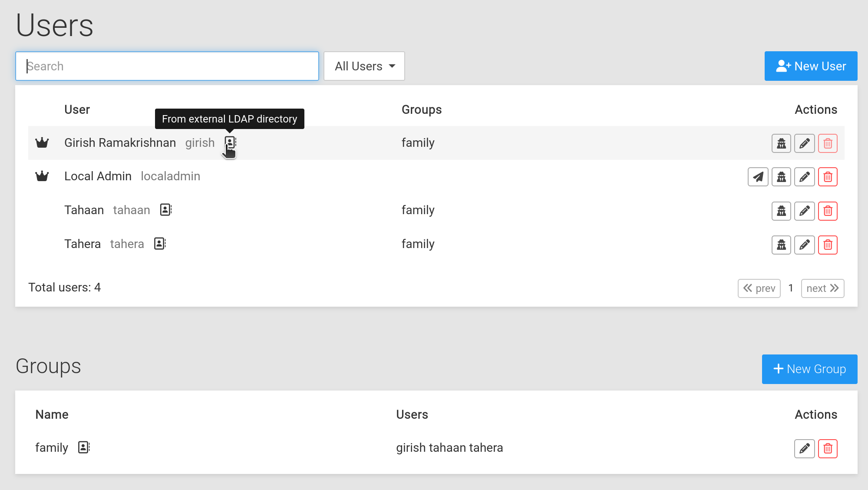The width and height of the screenshot is (868, 490).
Task: Click the LDAP directory icon next to tahera
Action: pyautogui.click(x=160, y=244)
